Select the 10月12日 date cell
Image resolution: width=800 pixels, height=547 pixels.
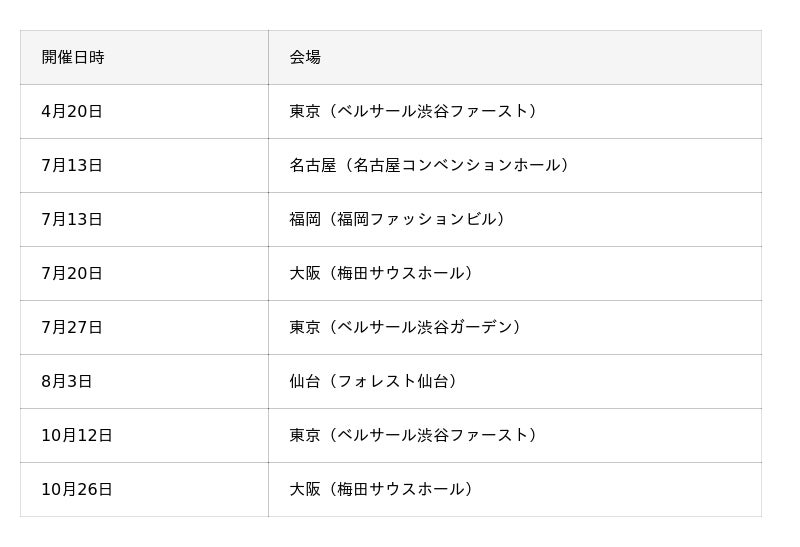pos(77,436)
